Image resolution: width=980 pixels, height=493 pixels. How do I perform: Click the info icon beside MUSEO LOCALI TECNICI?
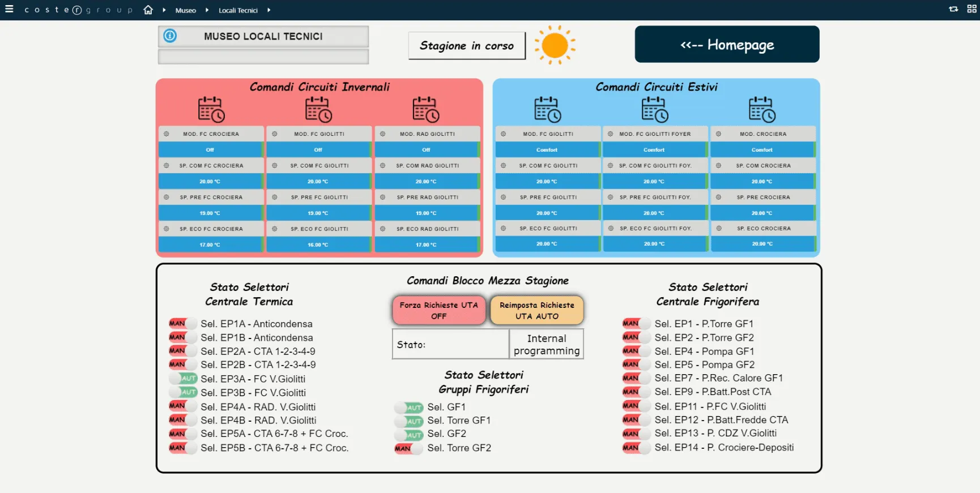[170, 36]
